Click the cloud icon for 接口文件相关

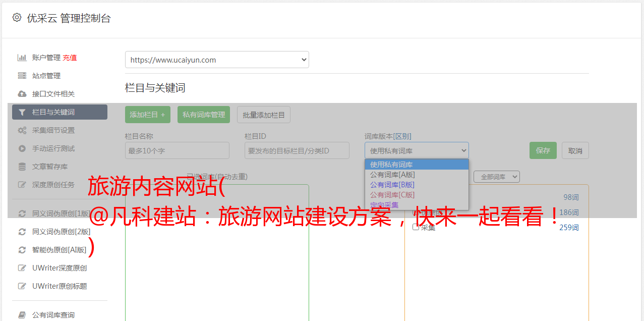point(22,94)
